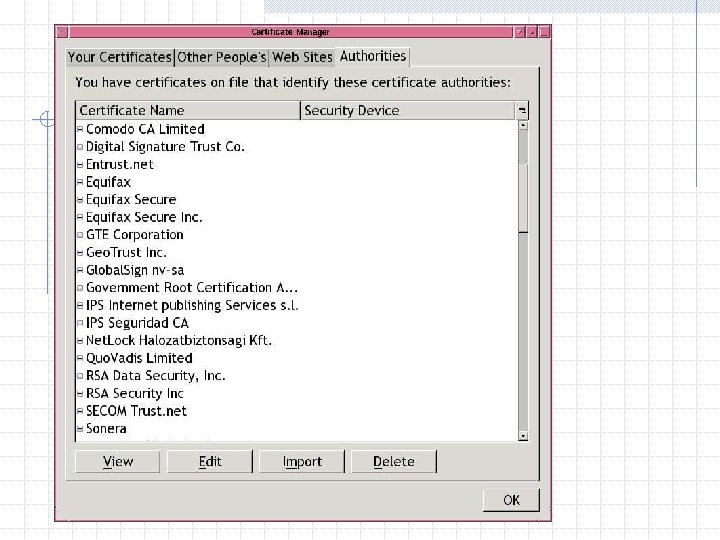Select the QuoVadis Limited entry text

(x=139, y=358)
